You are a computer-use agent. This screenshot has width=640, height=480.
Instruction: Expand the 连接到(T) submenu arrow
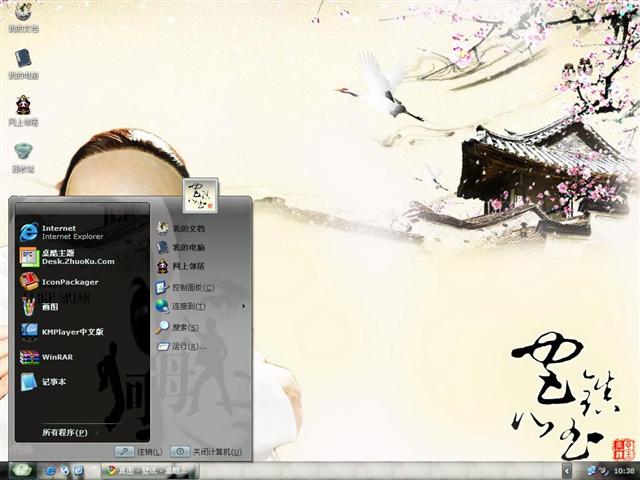(243, 306)
